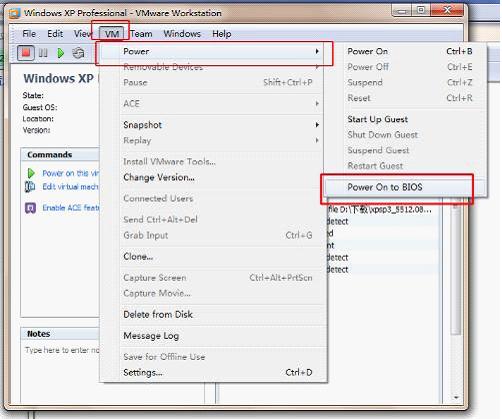Screen dimensions: 502x419
Task: Select Pause in the VM menu
Action: (x=212, y=82)
